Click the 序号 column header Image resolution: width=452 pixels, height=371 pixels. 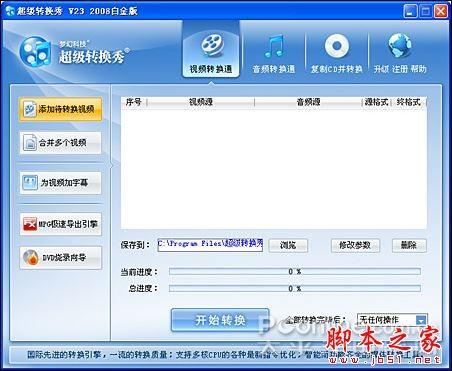point(133,102)
